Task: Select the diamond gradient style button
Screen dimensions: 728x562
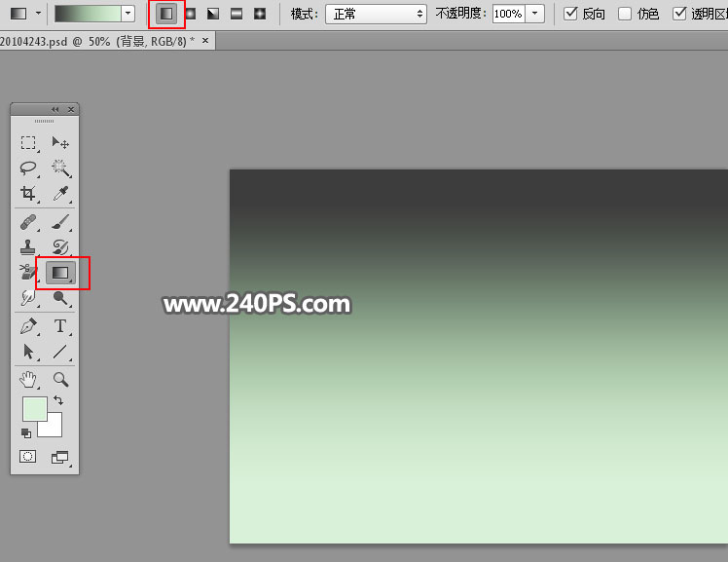Action: [260, 14]
